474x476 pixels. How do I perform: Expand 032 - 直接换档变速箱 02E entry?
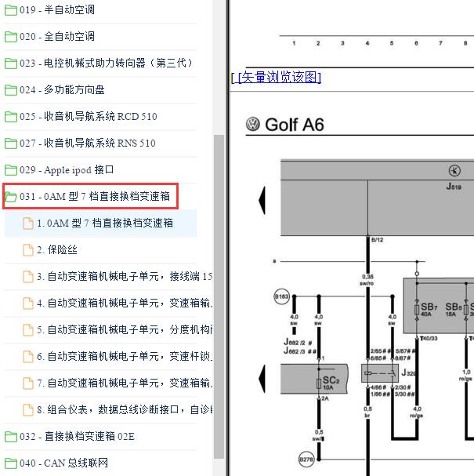[77, 437]
